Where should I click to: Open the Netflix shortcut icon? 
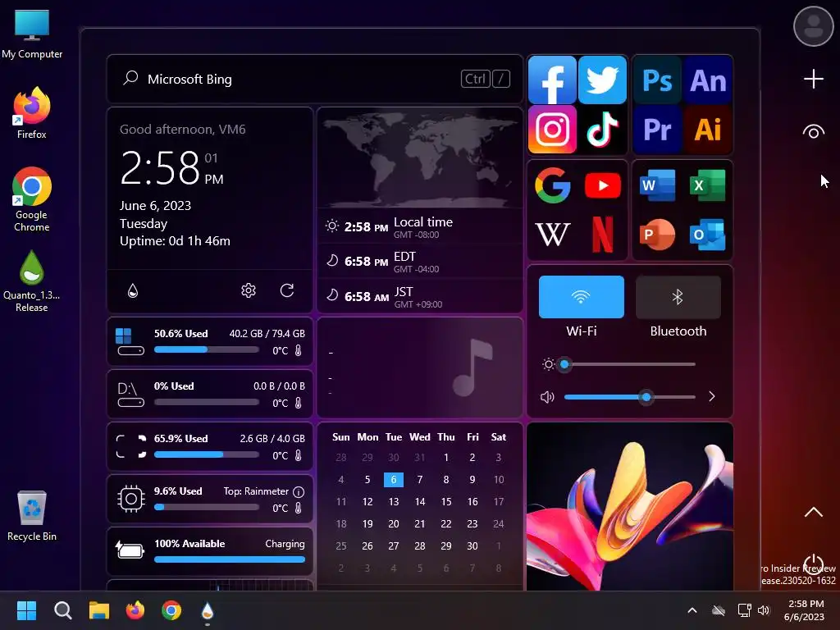point(603,234)
